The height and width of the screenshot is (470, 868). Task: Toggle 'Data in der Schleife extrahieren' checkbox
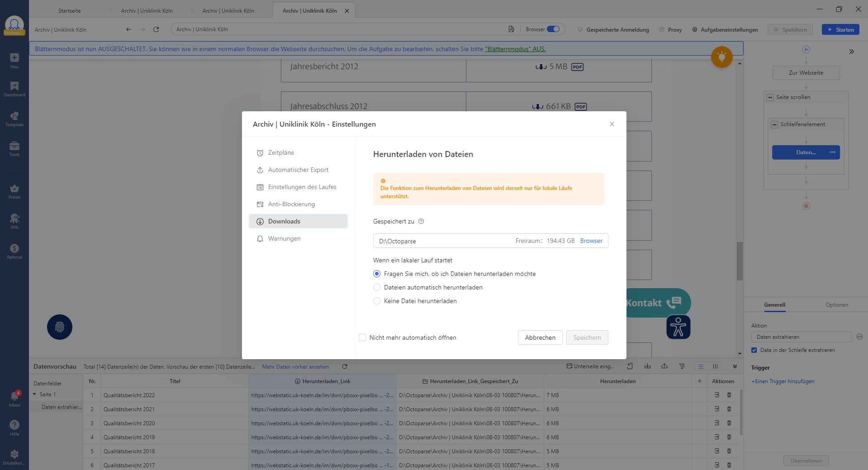[x=754, y=350]
